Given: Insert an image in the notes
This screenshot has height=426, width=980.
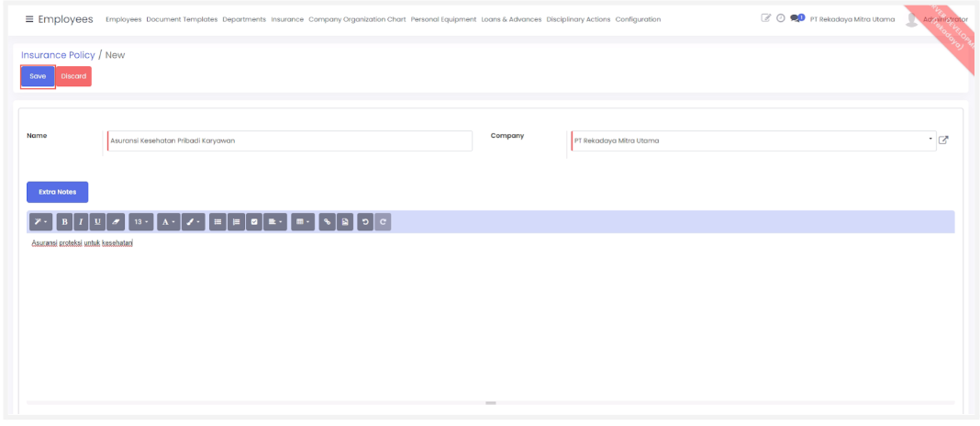Looking at the screenshot, I should coord(345,221).
